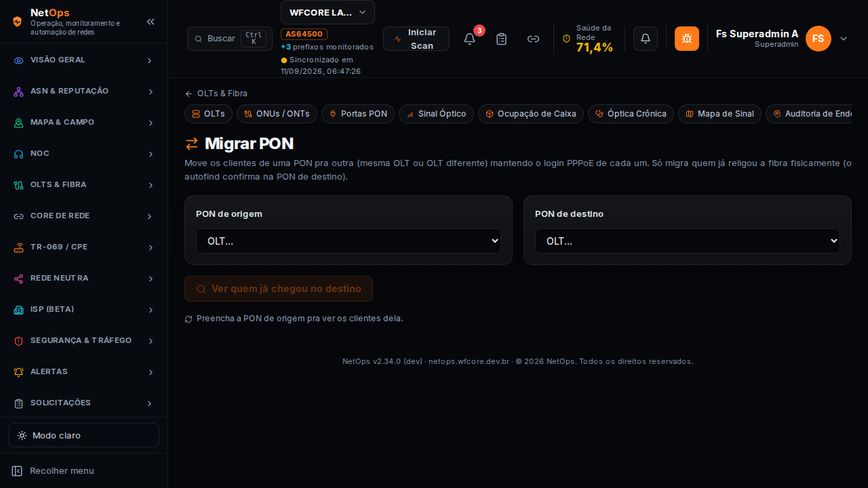The height and width of the screenshot is (488, 868).
Task: Open the orange bug report icon
Action: [x=687, y=39]
